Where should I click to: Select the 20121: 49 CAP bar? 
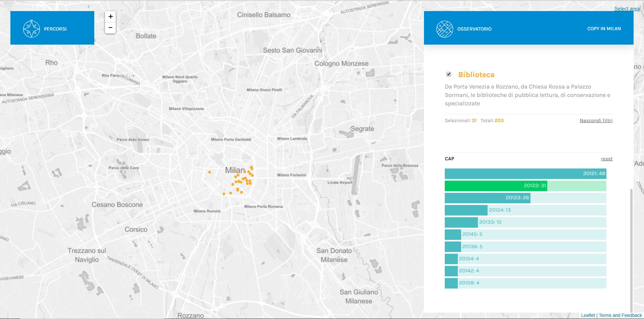click(525, 174)
